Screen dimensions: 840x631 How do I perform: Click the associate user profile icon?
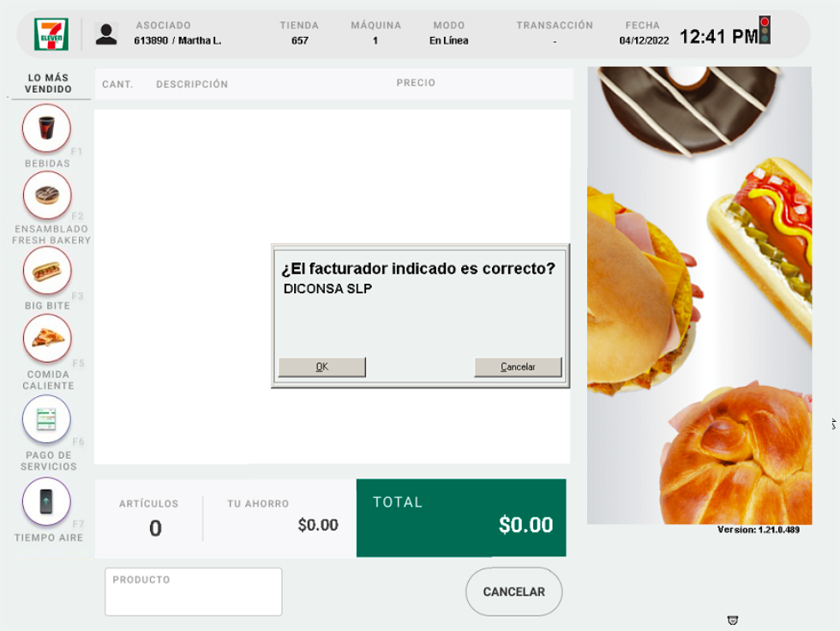(106, 34)
